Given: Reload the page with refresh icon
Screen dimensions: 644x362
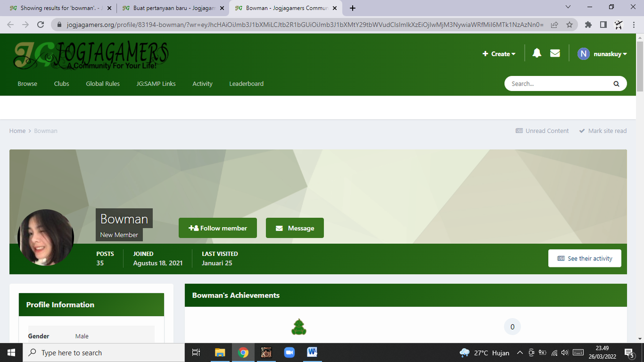Looking at the screenshot, I should [x=41, y=25].
